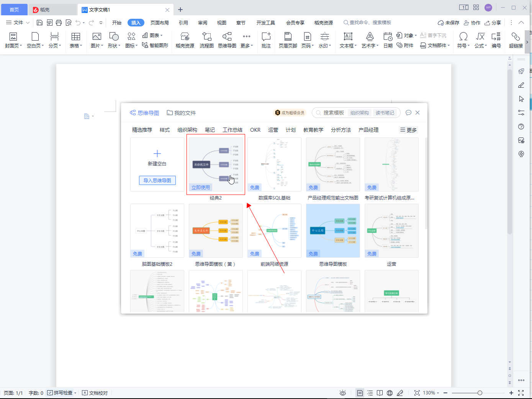Insert smart graphic (智能图形)
532x399 pixels.
click(155, 45)
